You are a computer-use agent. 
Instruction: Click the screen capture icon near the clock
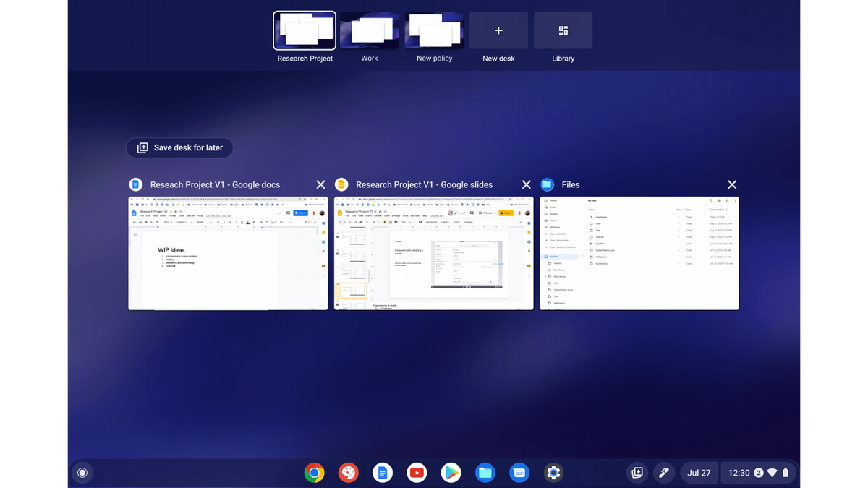pyautogui.click(x=637, y=472)
